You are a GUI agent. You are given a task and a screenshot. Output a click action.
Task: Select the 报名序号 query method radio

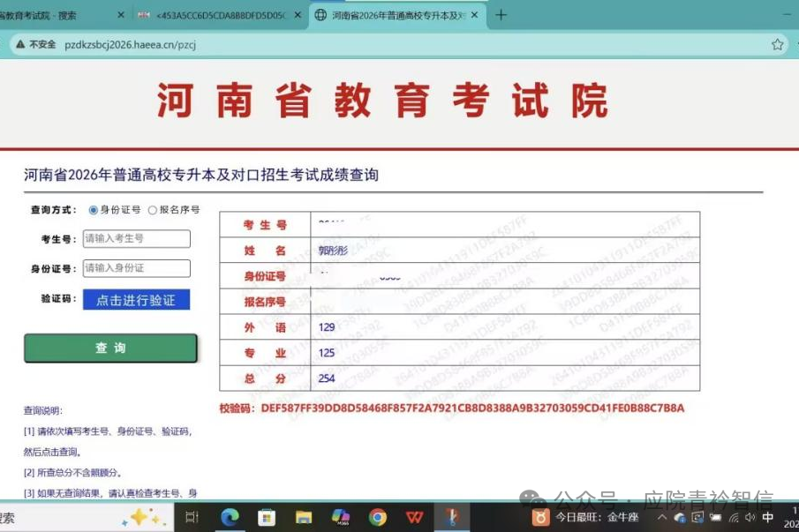tap(153, 210)
